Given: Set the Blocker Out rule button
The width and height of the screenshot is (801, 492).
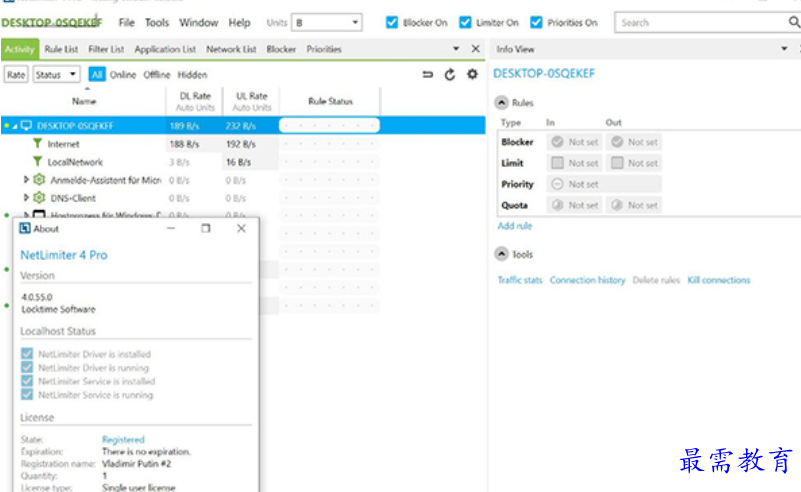Looking at the screenshot, I should 634,142.
